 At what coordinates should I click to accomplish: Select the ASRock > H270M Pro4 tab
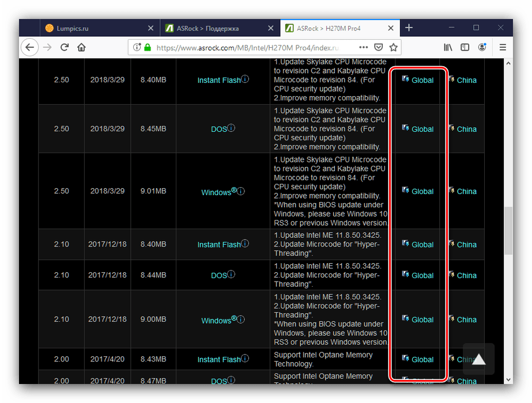point(340,28)
